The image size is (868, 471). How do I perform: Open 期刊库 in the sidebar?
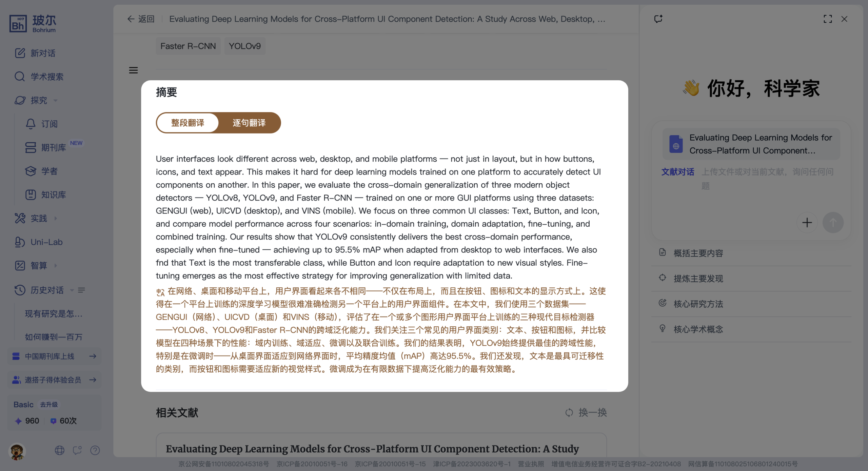[53, 147]
